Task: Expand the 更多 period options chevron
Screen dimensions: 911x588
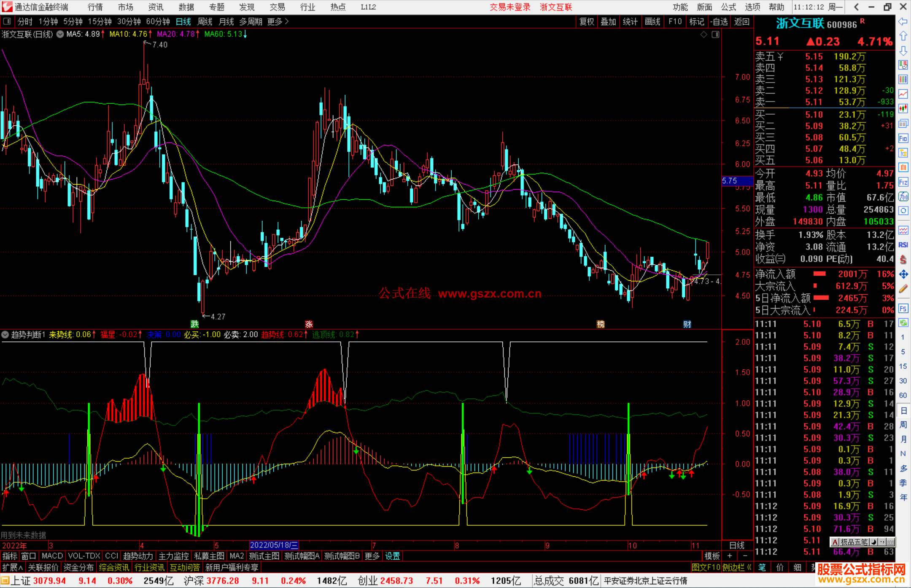Action: tap(287, 21)
